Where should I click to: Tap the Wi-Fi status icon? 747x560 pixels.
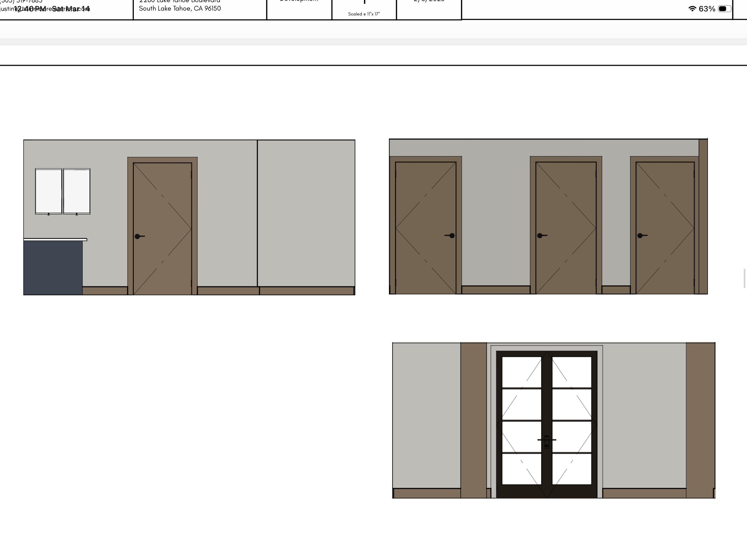(692, 9)
